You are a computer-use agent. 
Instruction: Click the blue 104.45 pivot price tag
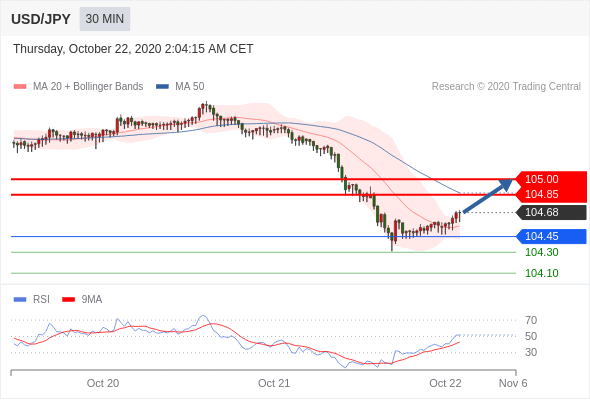tap(551, 236)
